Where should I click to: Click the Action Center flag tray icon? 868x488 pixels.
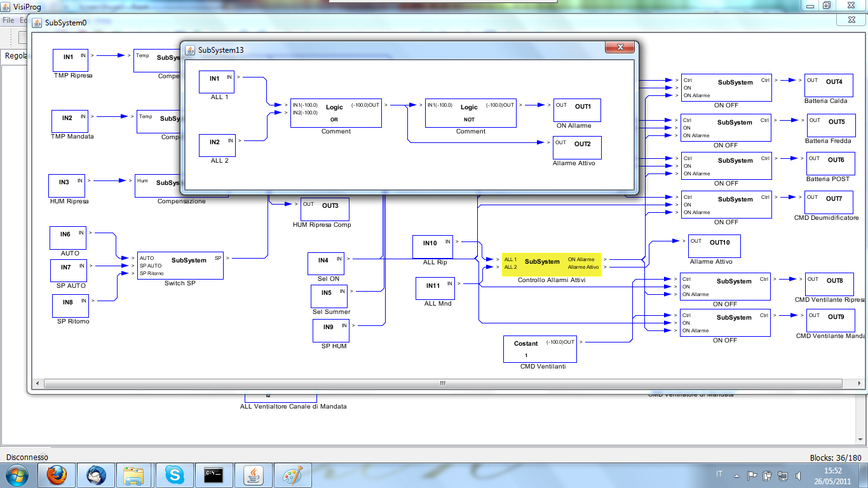752,475
